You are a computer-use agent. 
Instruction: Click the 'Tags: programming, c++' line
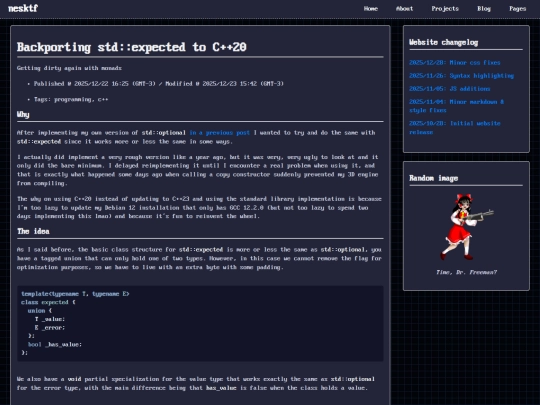click(71, 100)
